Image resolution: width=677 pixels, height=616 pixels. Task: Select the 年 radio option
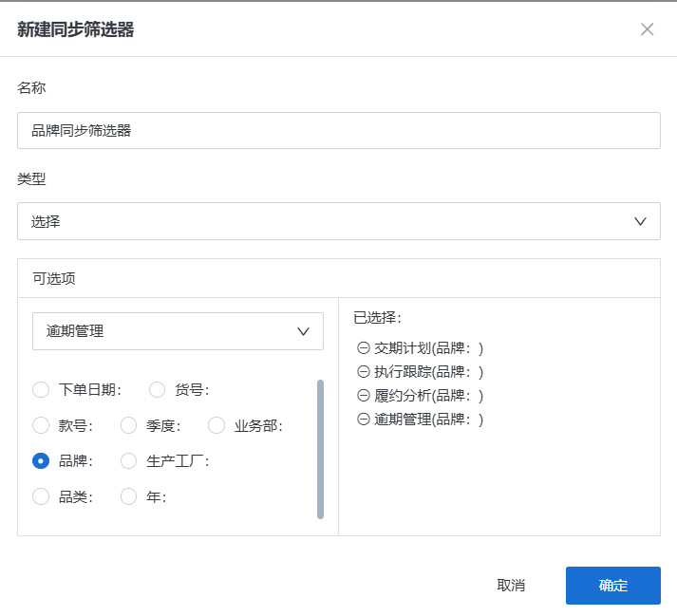[x=129, y=496]
